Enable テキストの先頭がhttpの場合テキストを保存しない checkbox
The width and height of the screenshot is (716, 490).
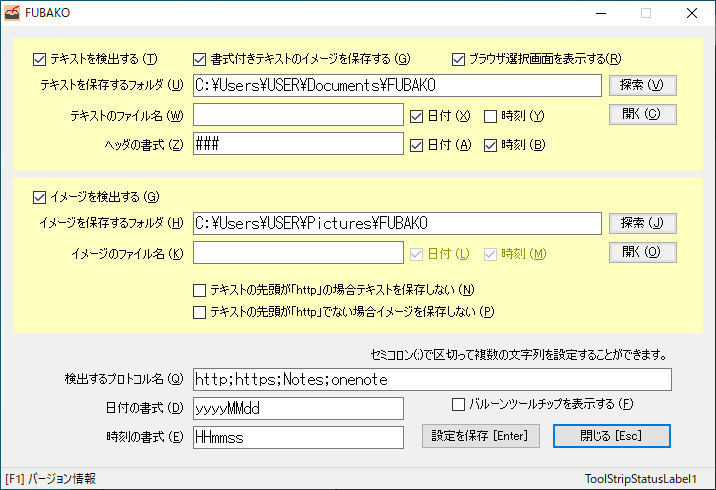[x=200, y=290]
